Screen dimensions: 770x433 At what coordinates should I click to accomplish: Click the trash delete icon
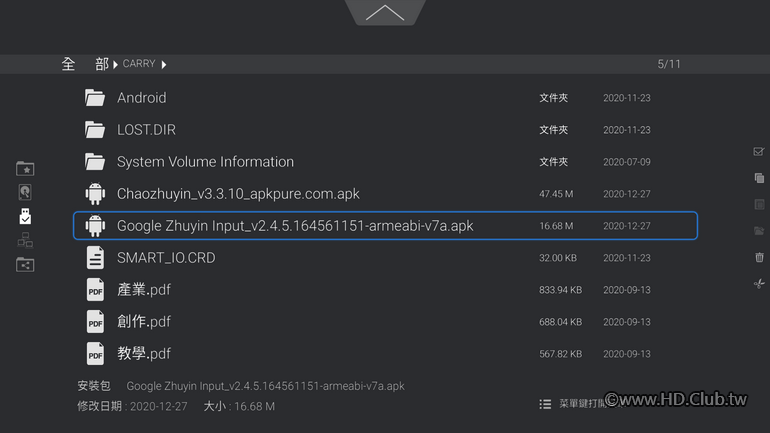759,257
